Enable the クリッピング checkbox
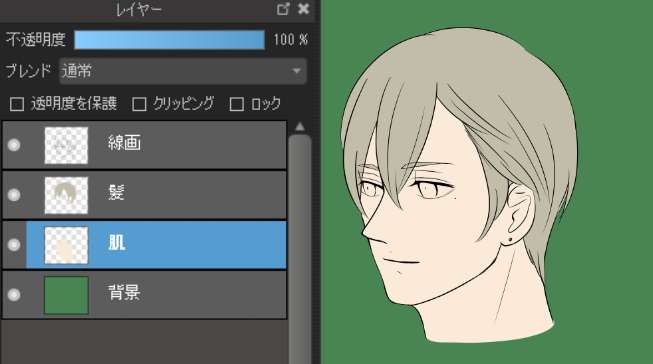 tap(139, 104)
